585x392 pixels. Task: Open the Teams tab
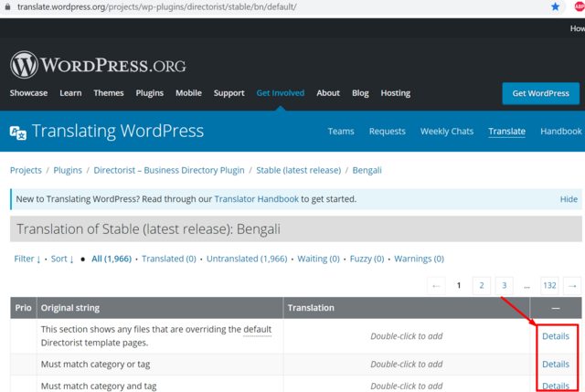tap(341, 132)
